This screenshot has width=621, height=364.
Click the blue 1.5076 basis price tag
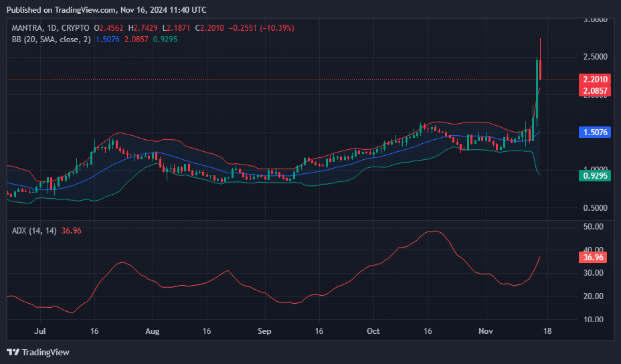pyautogui.click(x=594, y=132)
